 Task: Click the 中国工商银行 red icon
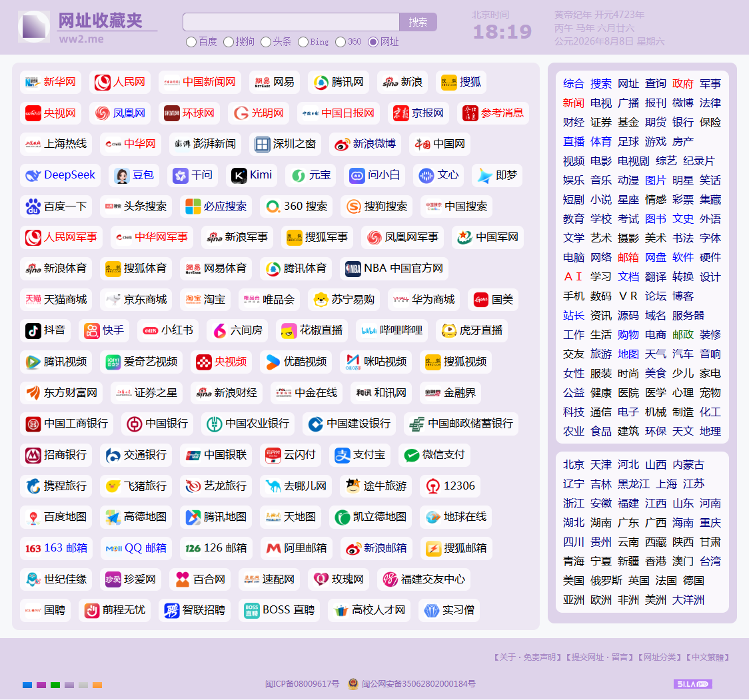[33, 424]
